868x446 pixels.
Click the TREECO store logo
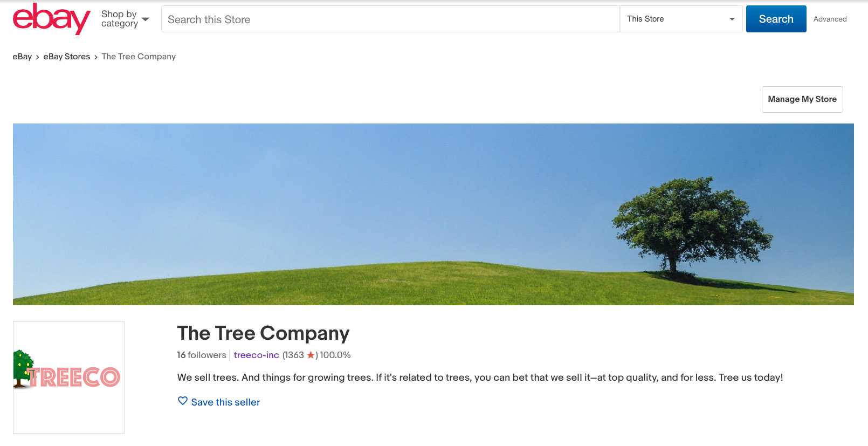[68, 377]
